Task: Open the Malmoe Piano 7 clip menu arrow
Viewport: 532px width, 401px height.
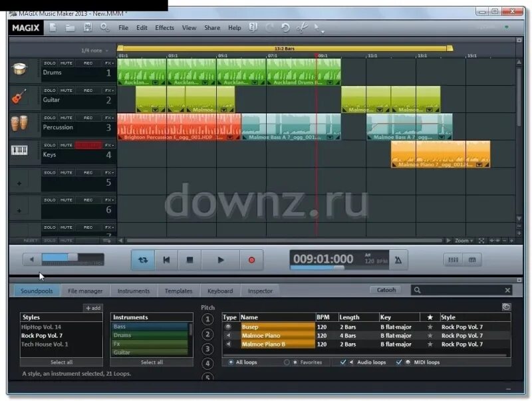Action: coord(479,165)
